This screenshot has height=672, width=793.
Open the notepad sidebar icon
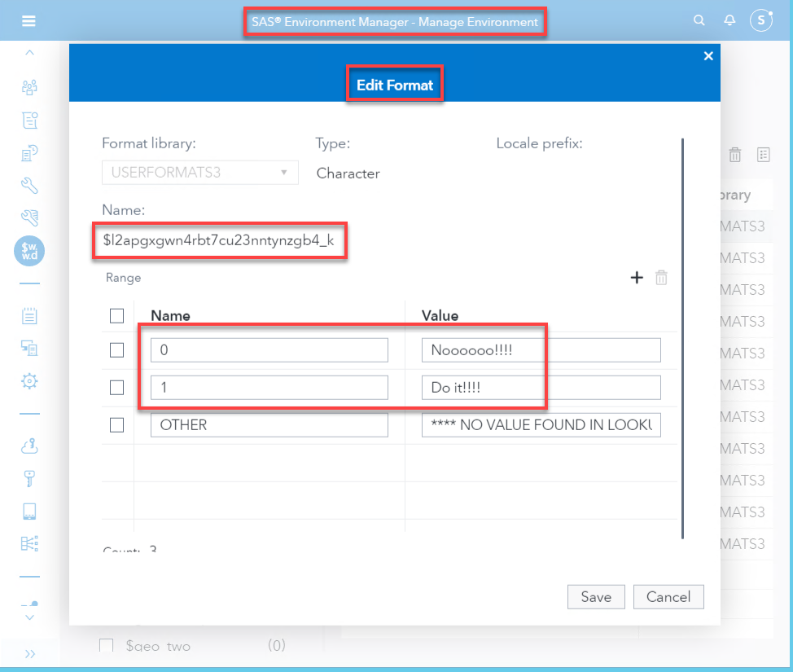(29, 316)
